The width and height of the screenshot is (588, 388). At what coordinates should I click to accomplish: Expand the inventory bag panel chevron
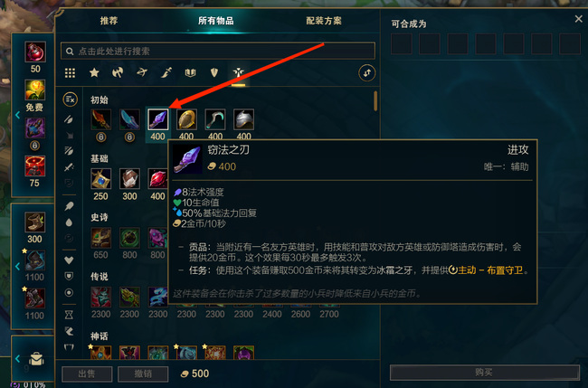(17, 359)
